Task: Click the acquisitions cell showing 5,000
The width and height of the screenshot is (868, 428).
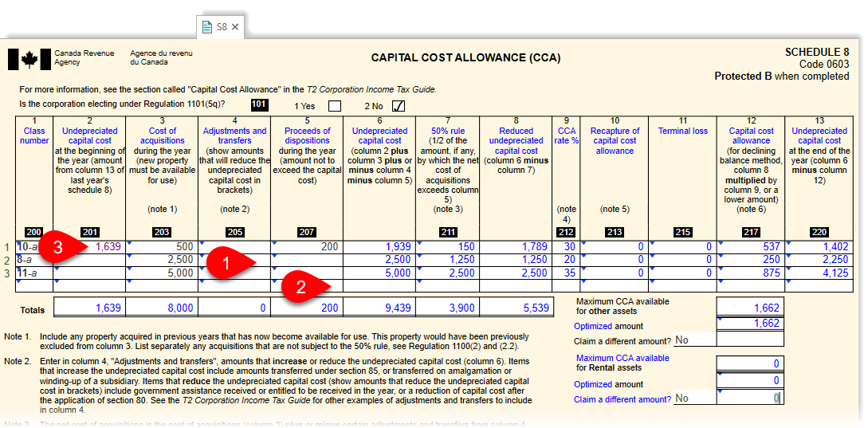Action: click(x=162, y=273)
